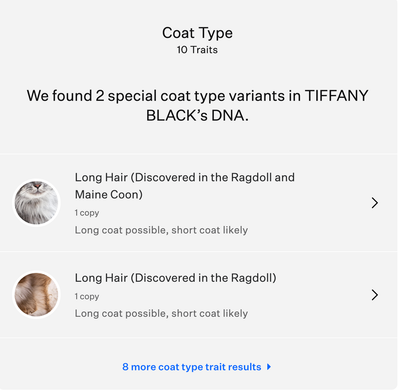Click the word TIFFANY in headline
The image size is (399, 391).
(x=337, y=96)
